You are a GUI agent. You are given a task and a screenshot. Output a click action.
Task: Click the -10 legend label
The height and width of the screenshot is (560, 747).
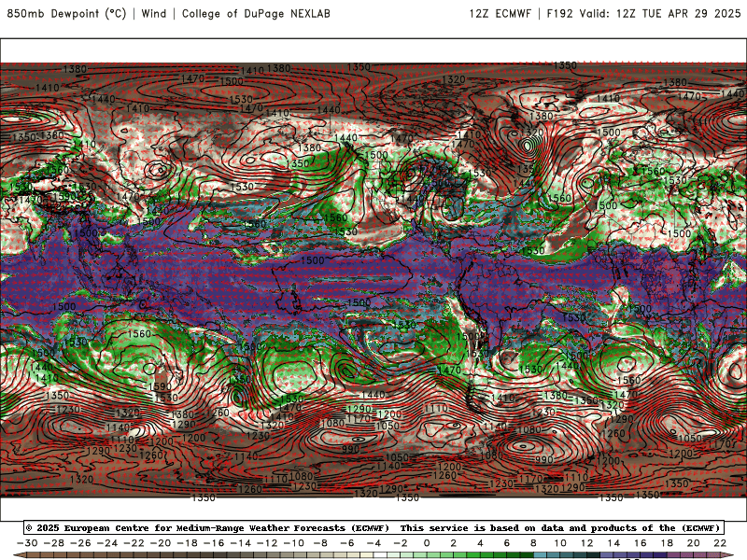point(294,543)
